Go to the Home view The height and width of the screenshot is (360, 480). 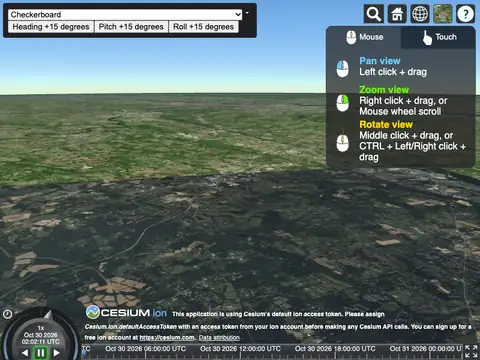point(397,14)
